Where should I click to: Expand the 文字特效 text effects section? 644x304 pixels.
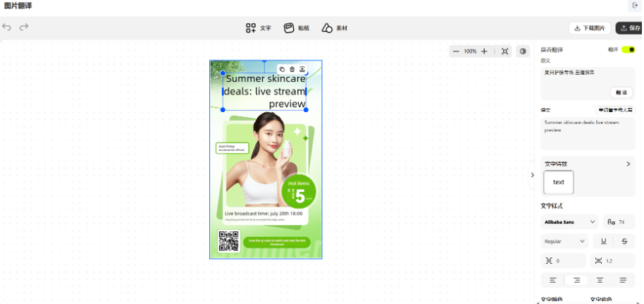[x=628, y=164]
